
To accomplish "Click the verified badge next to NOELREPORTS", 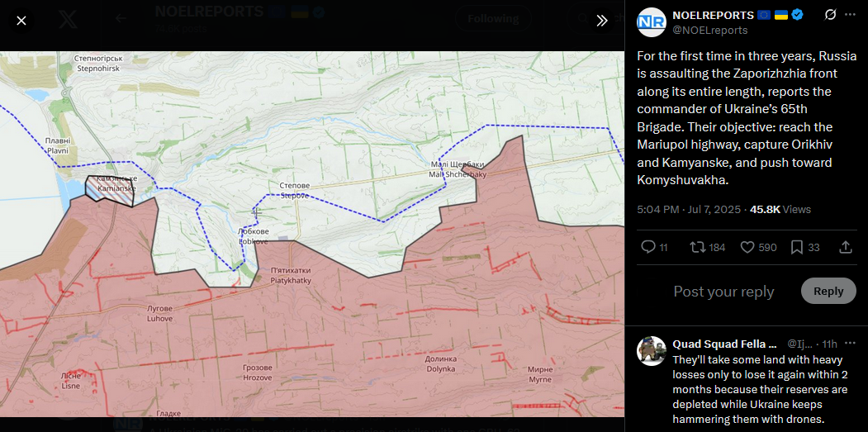I will coord(797,15).
